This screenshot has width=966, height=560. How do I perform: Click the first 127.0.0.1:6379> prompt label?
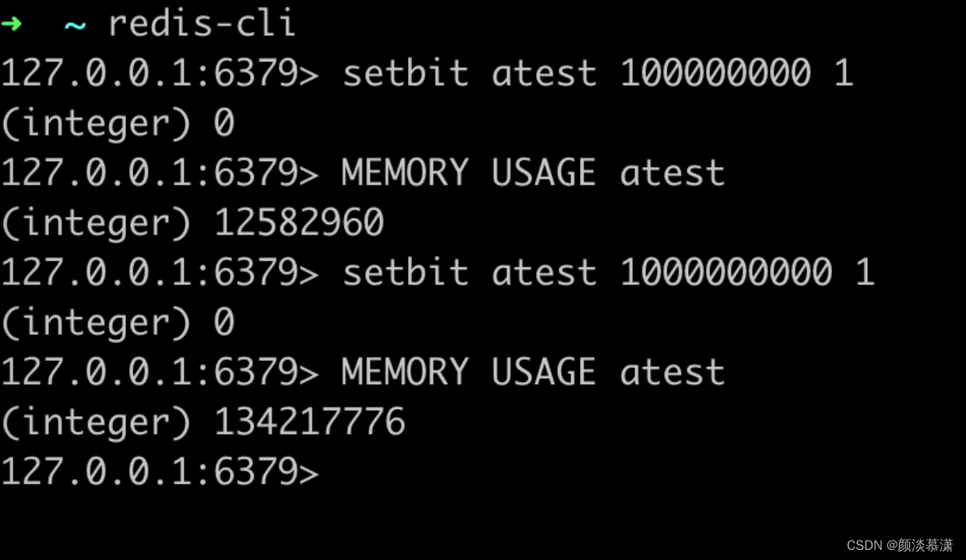click(x=160, y=73)
